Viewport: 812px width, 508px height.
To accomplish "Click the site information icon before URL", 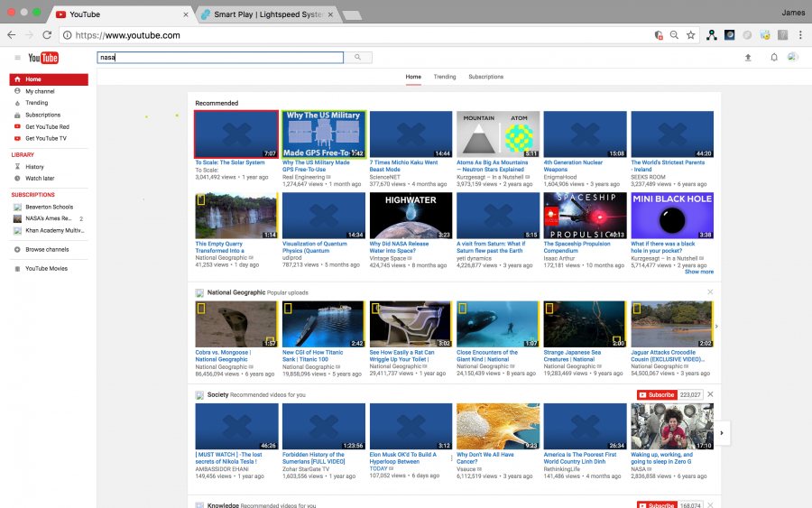I will [67, 35].
